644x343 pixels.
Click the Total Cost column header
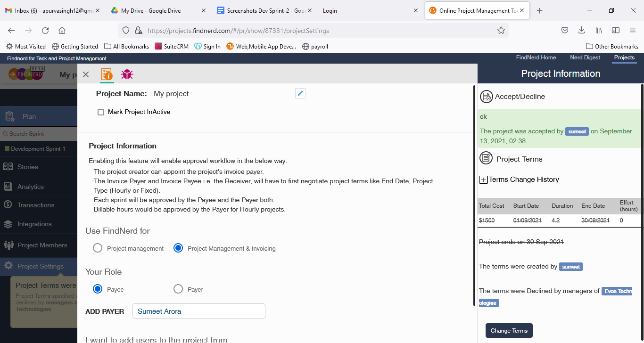492,206
